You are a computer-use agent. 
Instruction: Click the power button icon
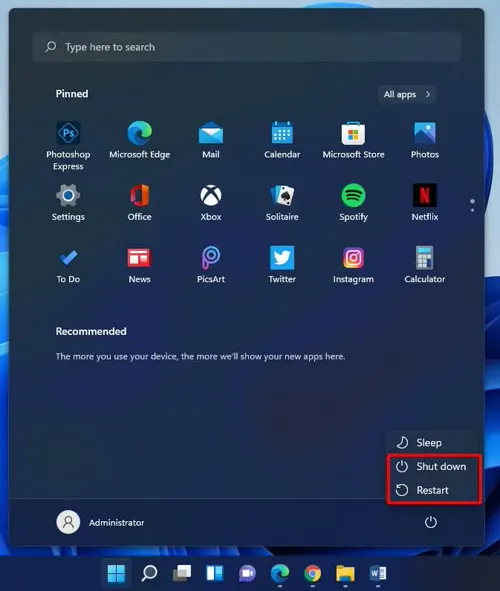pyautogui.click(x=431, y=522)
